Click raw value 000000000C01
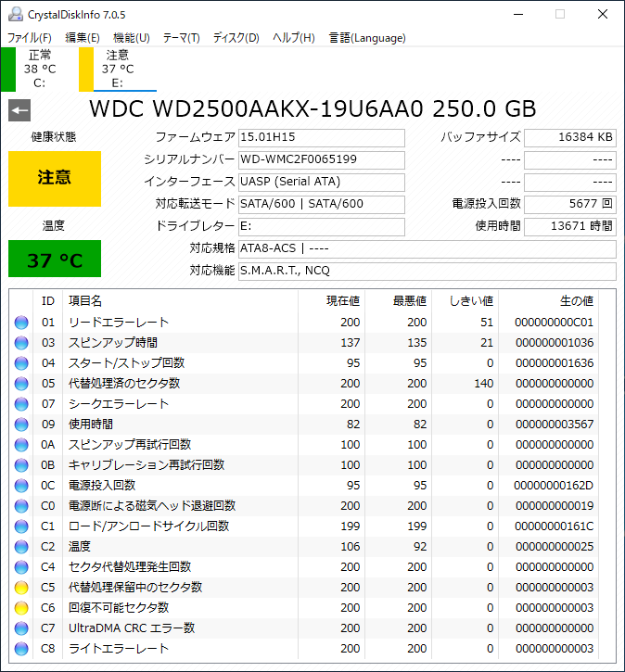The height and width of the screenshot is (672, 625). (x=555, y=323)
